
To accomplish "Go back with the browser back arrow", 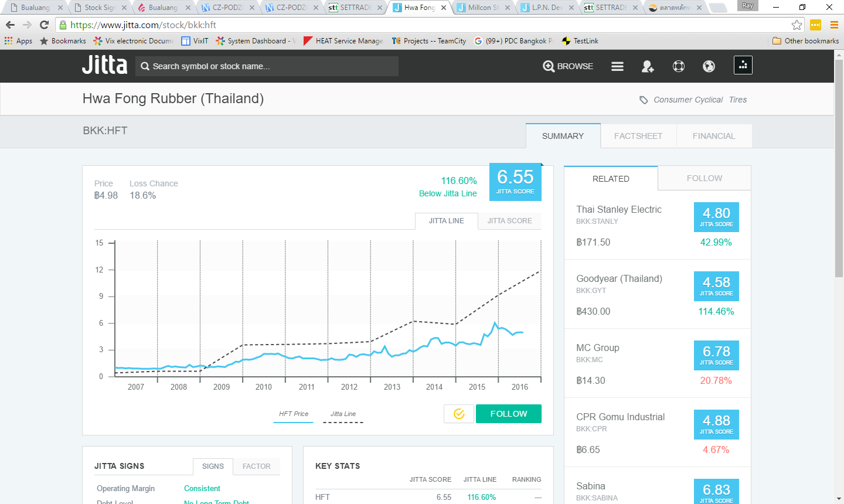I will pyautogui.click(x=10, y=25).
